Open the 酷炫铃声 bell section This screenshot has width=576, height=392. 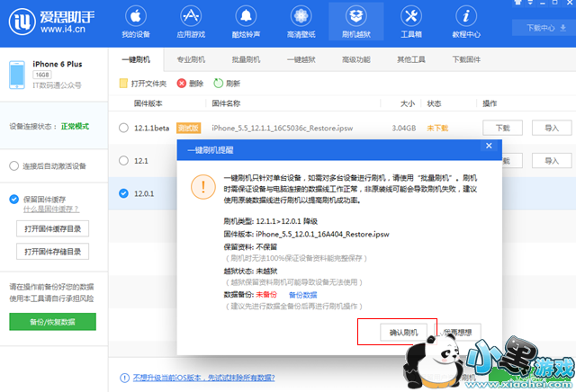[246, 22]
